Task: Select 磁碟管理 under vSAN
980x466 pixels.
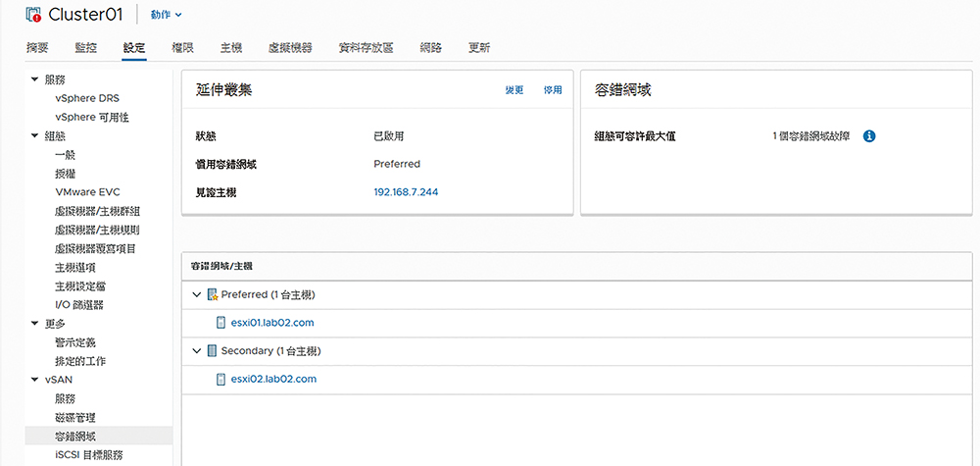Action: pyautogui.click(x=74, y=417)
